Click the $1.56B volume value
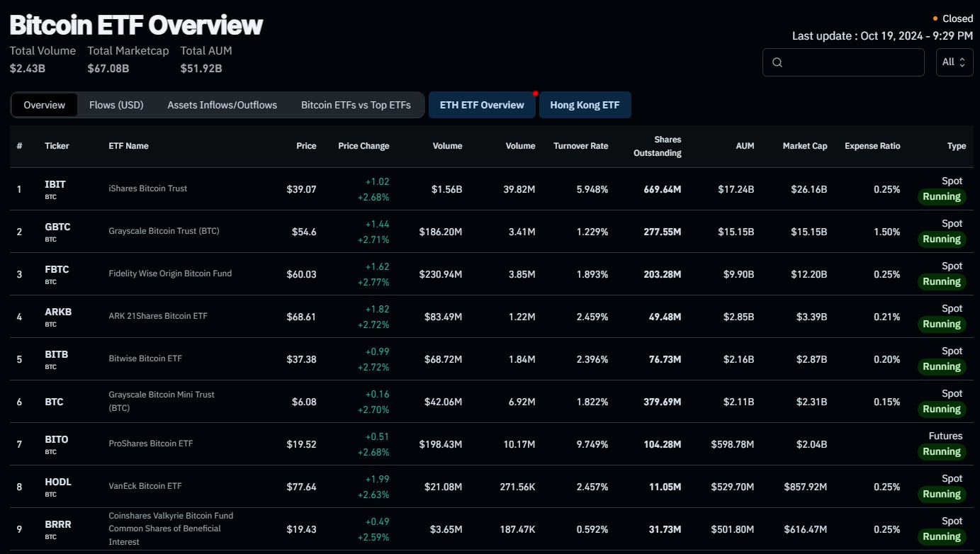The width and height of the screenshot is (980, 554). coord(446,189)
